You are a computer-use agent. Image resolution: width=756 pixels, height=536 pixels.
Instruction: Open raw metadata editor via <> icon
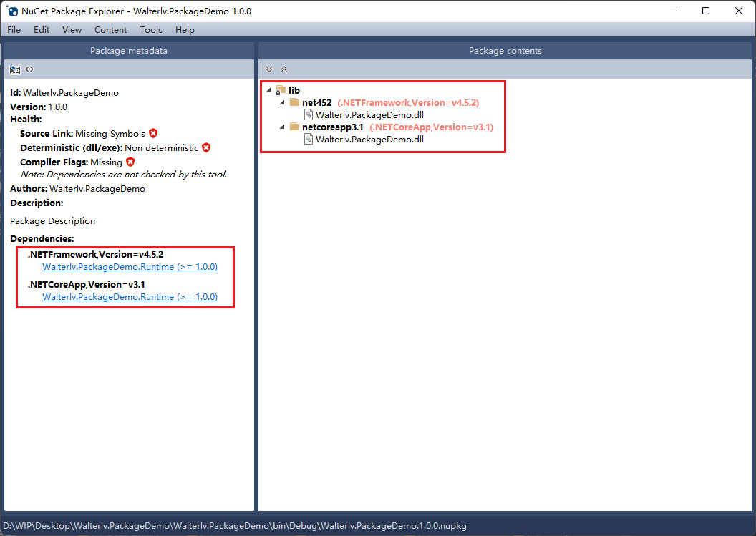[28, 69]
